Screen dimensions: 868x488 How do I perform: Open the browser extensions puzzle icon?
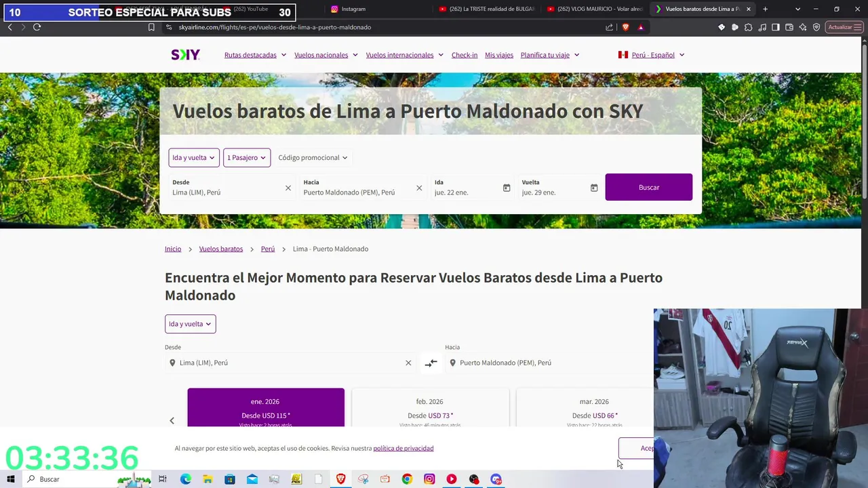tap(749, 27)
